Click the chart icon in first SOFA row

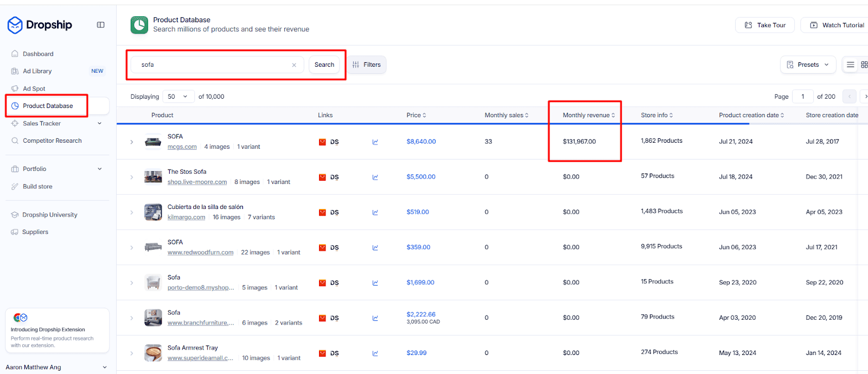click(x=375, y=142)
